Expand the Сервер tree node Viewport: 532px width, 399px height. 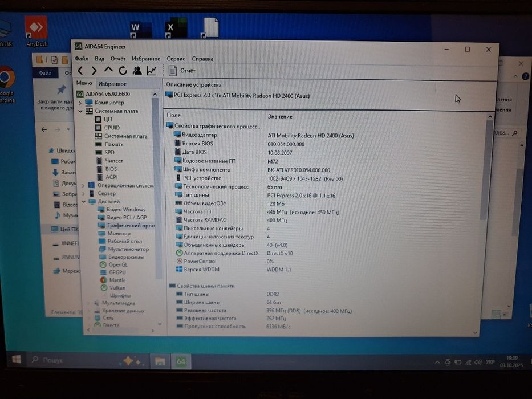point(83,193)
